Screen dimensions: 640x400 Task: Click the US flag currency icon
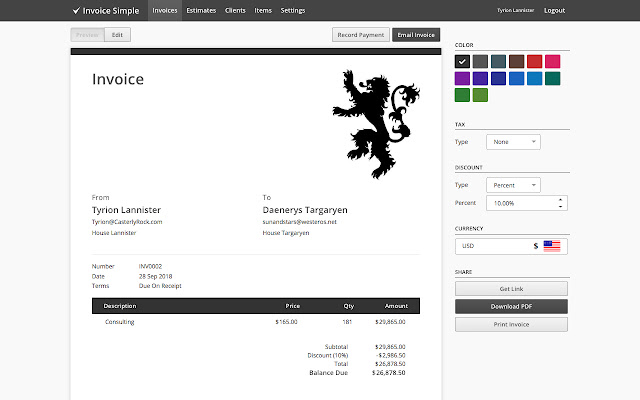(552, 246)
